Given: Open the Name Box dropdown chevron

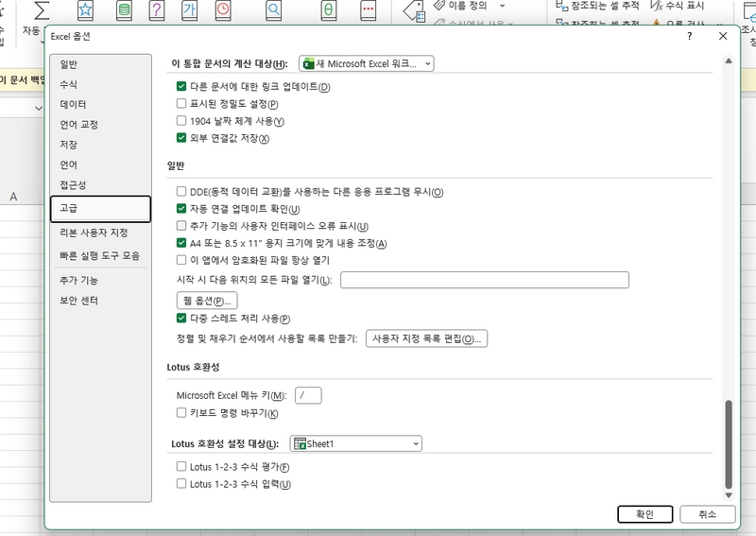Looking at the screenshot, I should 39,109.
